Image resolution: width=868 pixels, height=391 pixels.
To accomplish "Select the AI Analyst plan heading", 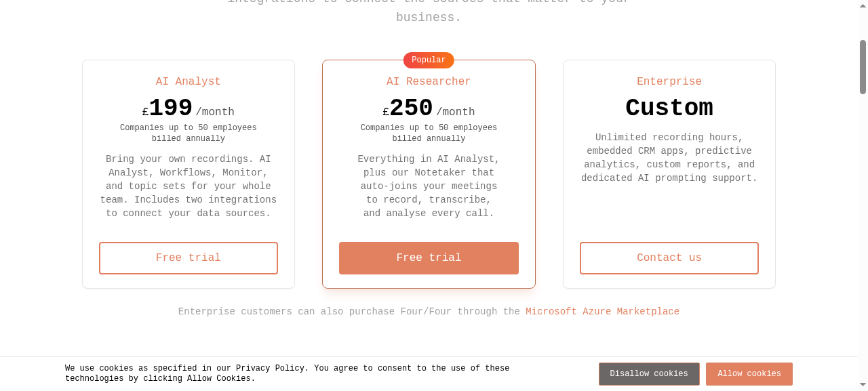I will pyautogui.click(x=189, y=81).
